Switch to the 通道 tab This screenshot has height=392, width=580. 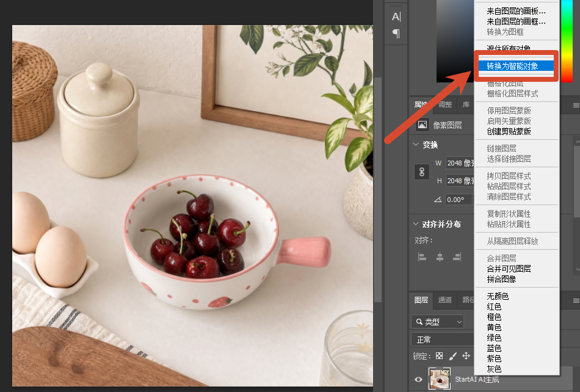(444, 300)
